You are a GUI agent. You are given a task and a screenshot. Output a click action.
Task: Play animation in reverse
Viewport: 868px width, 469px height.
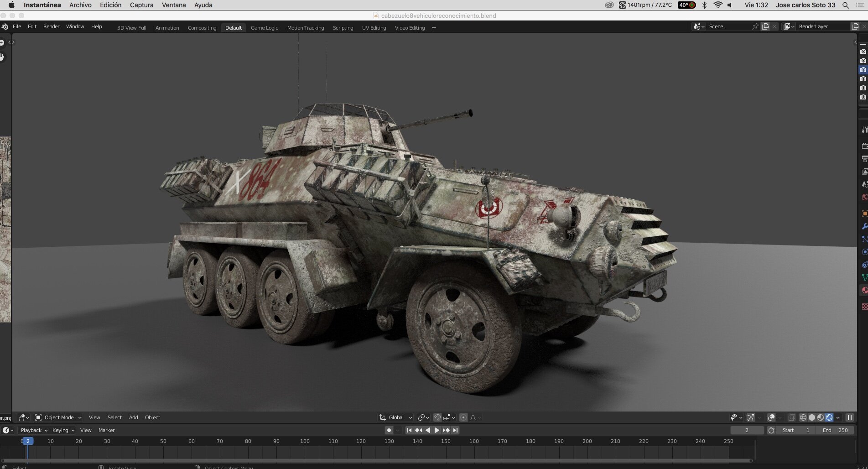(427, 430)
